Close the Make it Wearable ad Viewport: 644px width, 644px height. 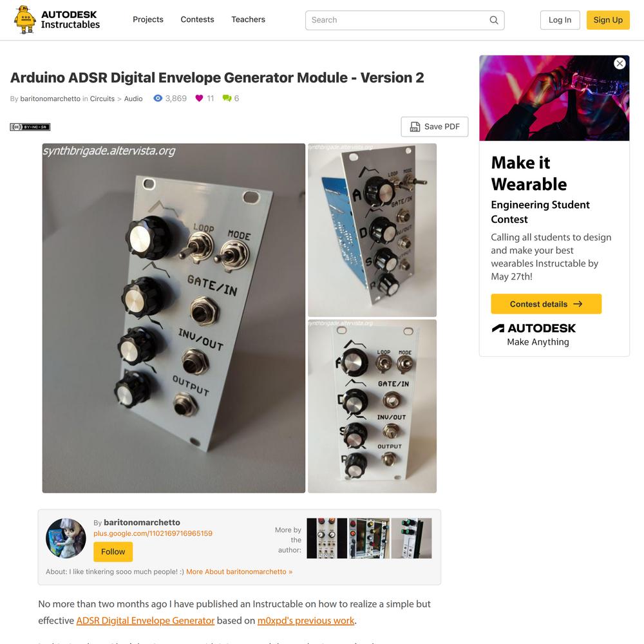(620, 63)
